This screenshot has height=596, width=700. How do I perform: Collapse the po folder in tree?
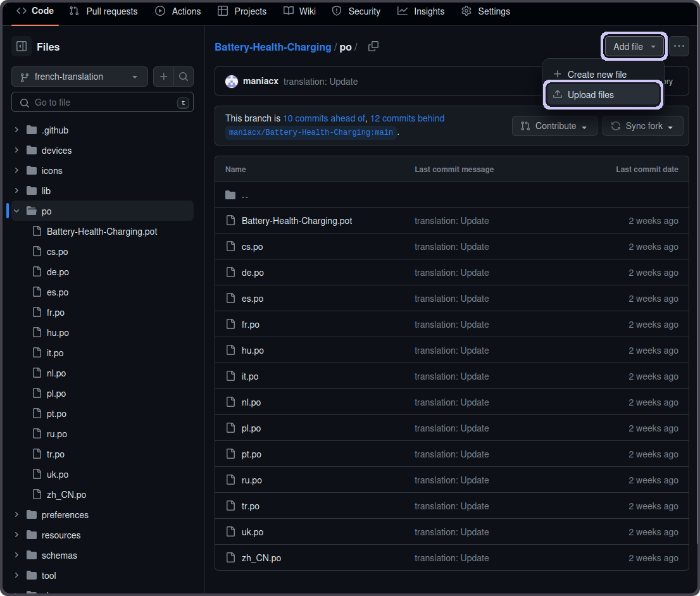(x=16, y=211)
